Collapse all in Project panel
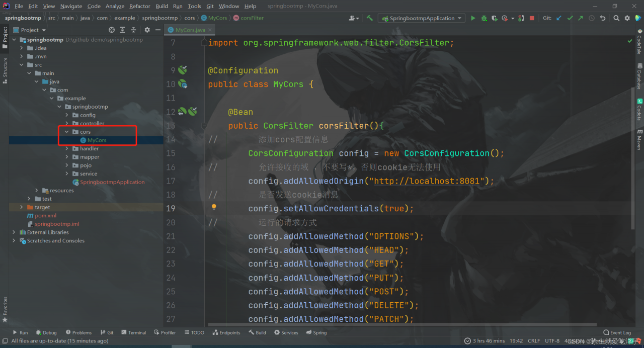This screenshot has width=644, height=348. pos(133,30)
